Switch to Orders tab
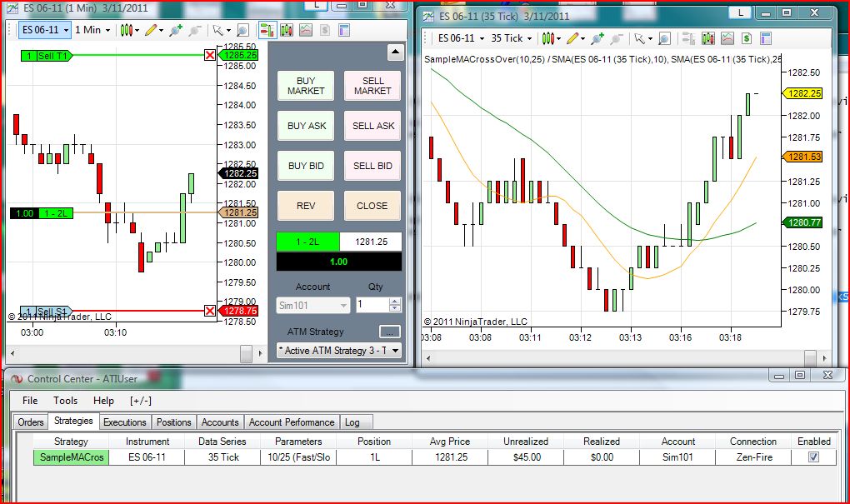 coord(30,422)
